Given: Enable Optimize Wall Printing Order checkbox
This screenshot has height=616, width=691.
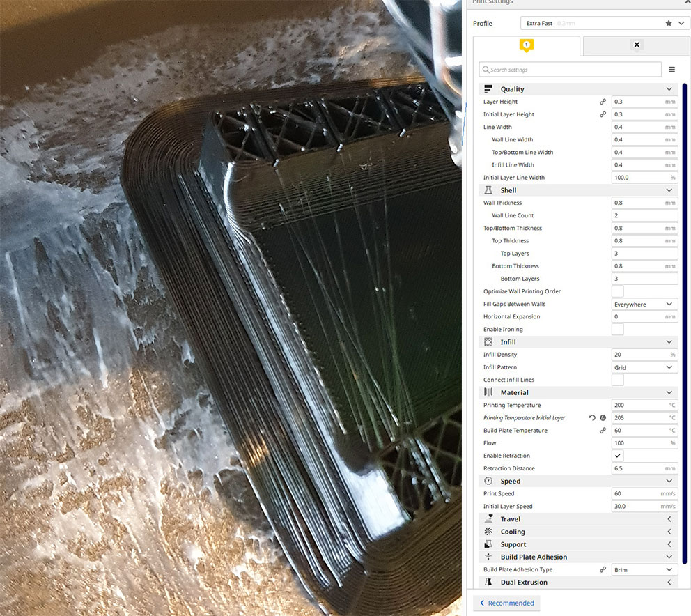Looking at the screenshot, I should click(x=617, y=291).
